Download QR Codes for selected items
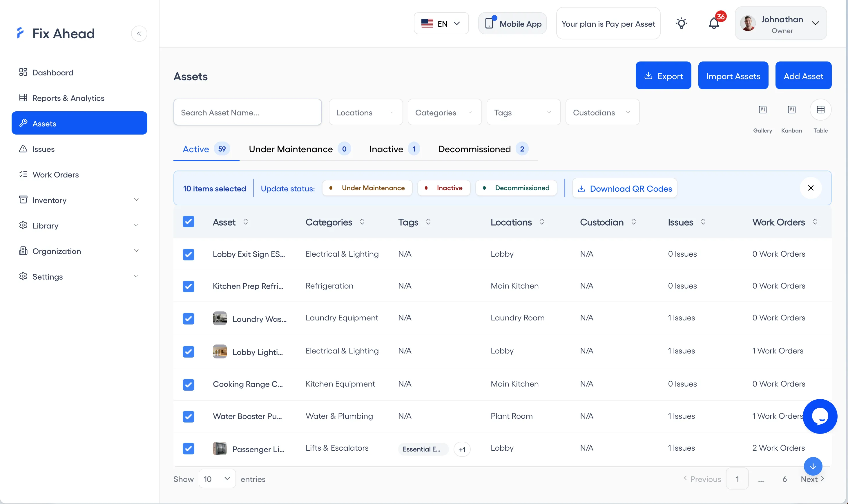This screenshot has width=848, height=504. coord(624,188)
